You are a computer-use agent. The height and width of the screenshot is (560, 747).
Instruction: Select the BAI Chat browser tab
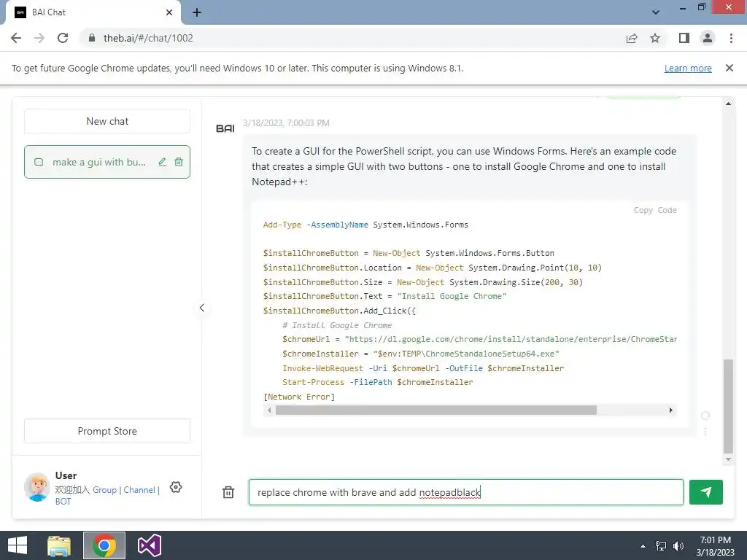pyautogui.click(x=93, y=12)
